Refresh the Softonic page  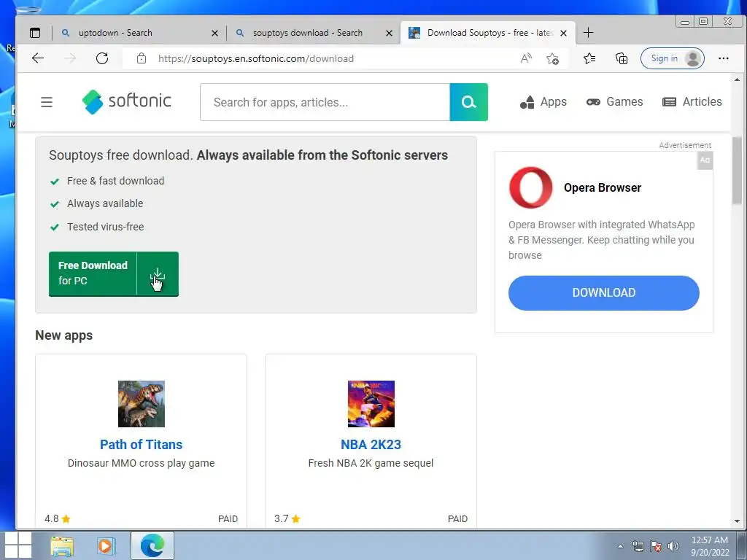pyautogui.click(x=102, y=58)
